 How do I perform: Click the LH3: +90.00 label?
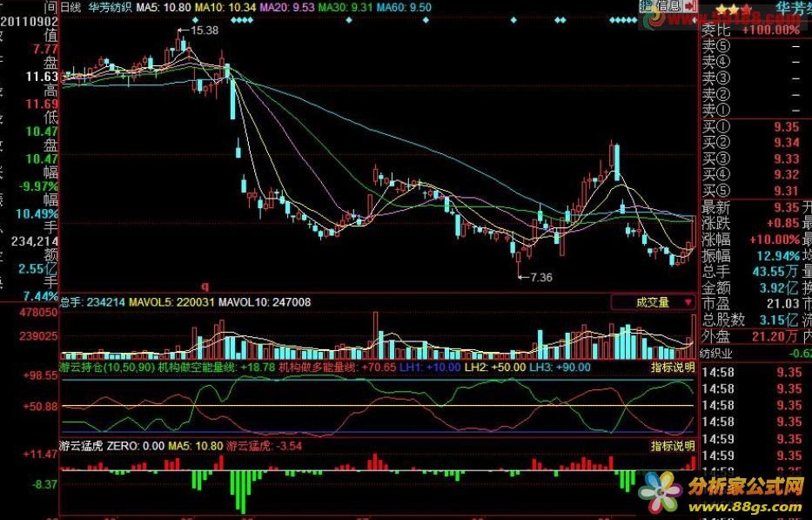pos(560,368)
